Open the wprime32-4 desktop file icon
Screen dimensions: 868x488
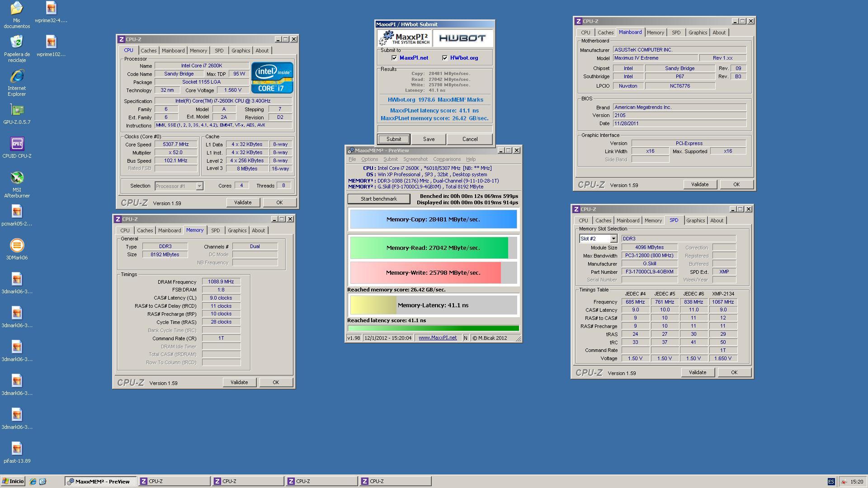pos(51,12)
